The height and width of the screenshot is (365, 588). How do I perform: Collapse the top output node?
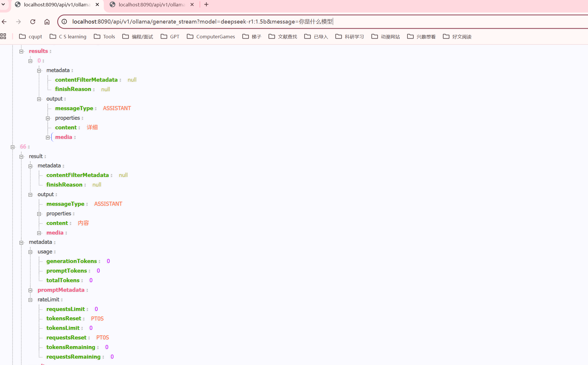pos(39,99)
